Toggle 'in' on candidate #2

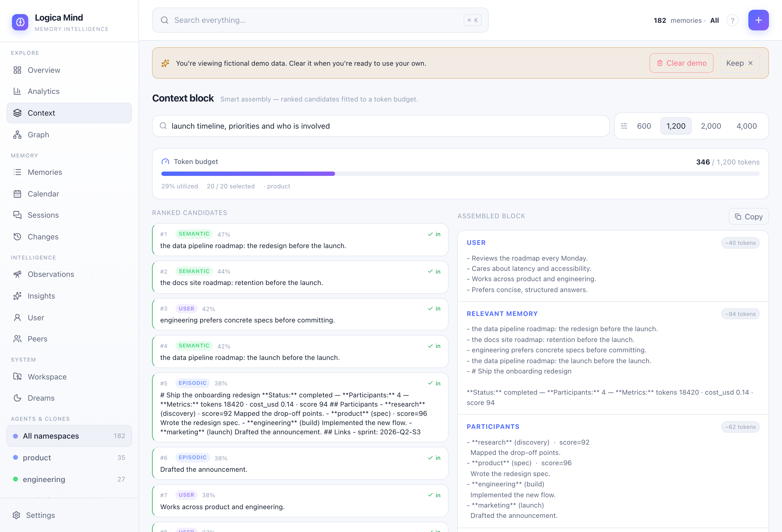434,271
